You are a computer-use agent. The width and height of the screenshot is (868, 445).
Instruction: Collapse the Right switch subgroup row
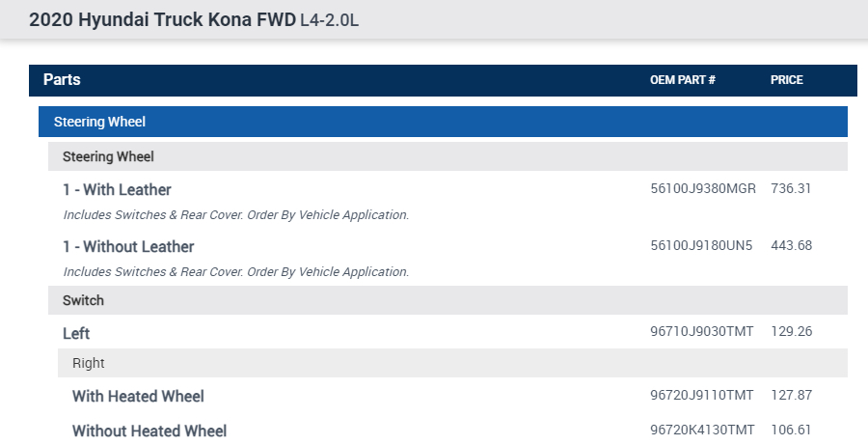tap(89, 363)
